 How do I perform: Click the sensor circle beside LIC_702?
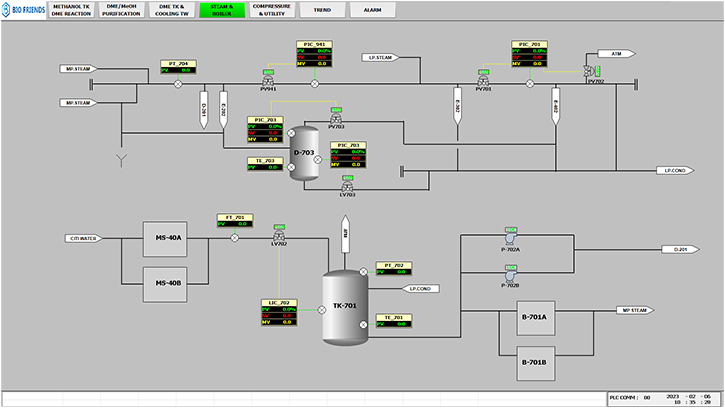pyautogui.click(x=322, y=310)
